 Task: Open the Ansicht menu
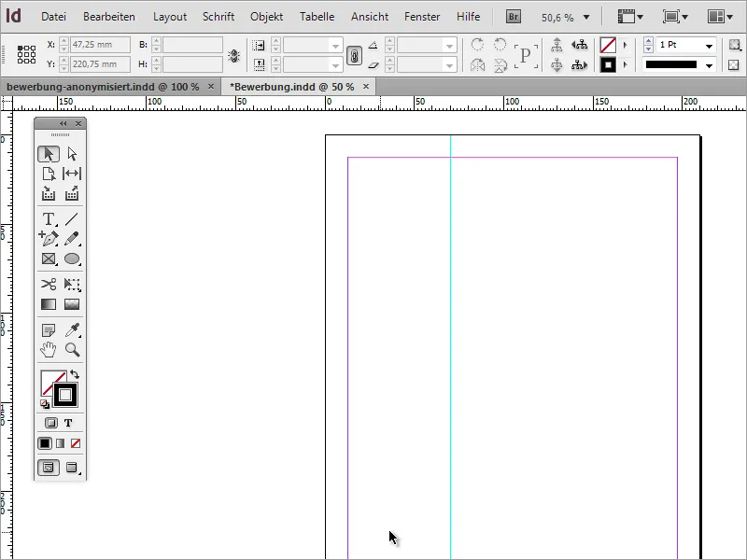[x=370, y=17]
